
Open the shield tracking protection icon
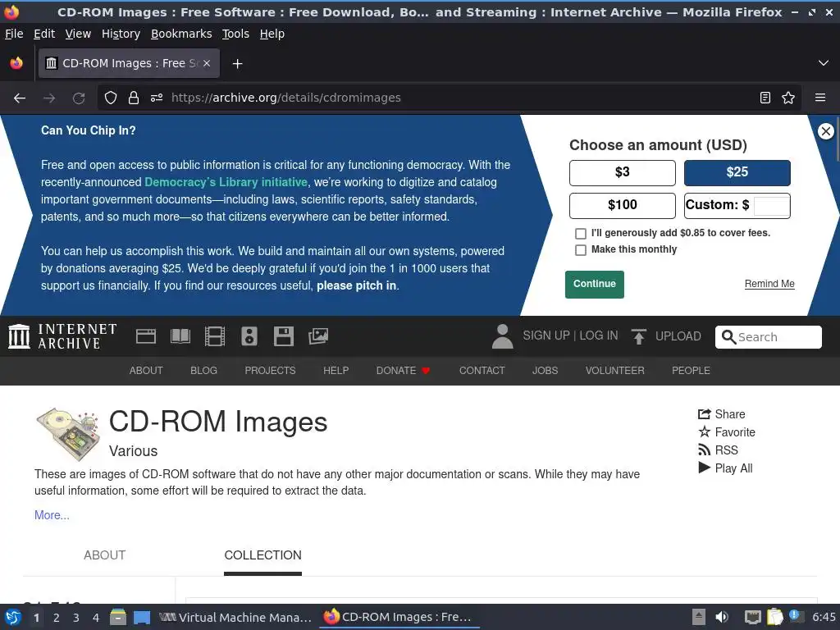coord(111,98)
